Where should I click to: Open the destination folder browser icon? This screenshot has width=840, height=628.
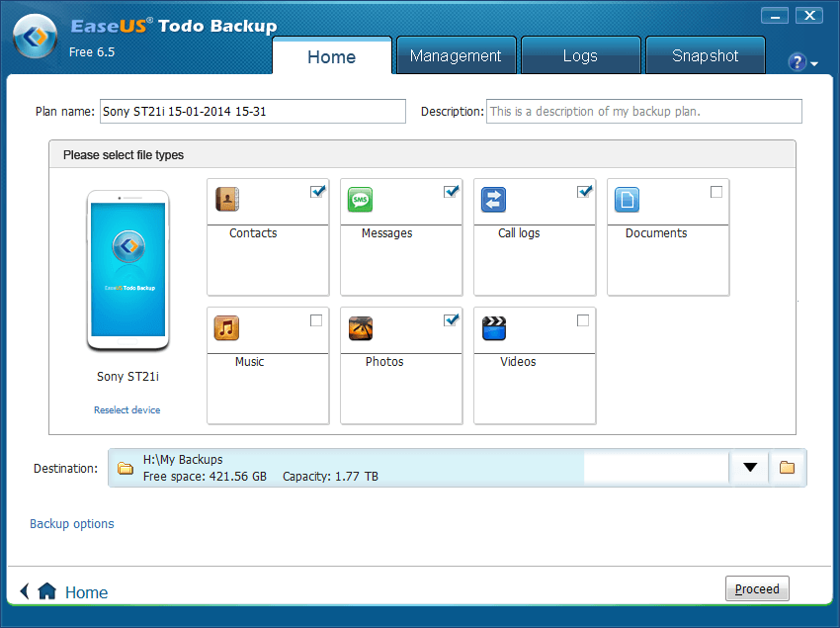coord(787,467)
